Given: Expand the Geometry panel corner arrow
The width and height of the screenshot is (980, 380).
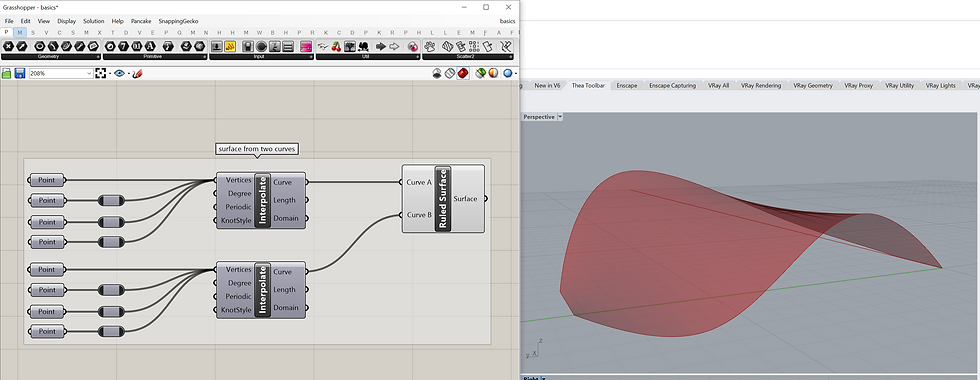Looking at the screenshot, I should [98, 57].
